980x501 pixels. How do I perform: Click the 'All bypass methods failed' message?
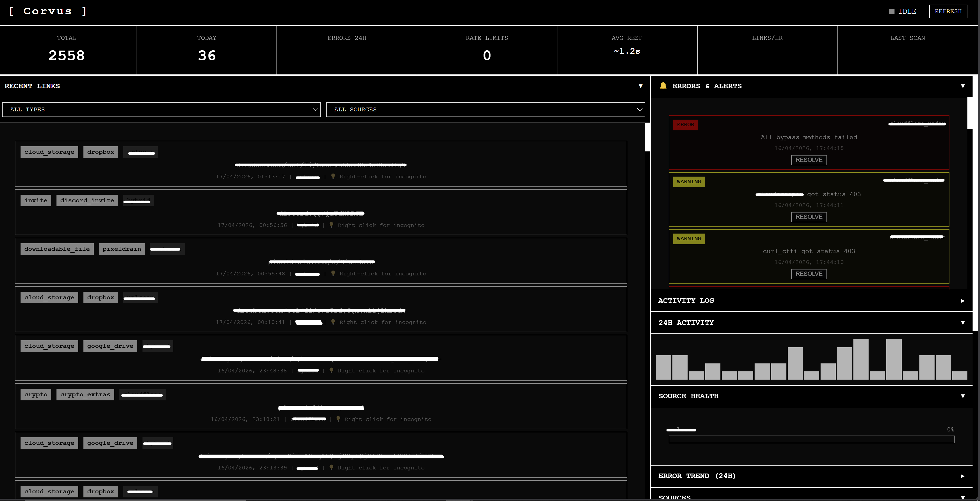[x=809, y=137]
